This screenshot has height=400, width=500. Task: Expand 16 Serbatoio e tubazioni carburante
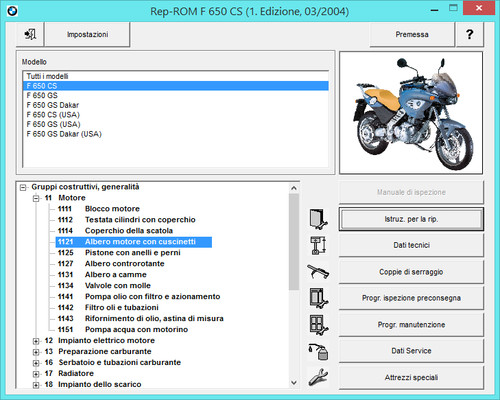point(36,363)
